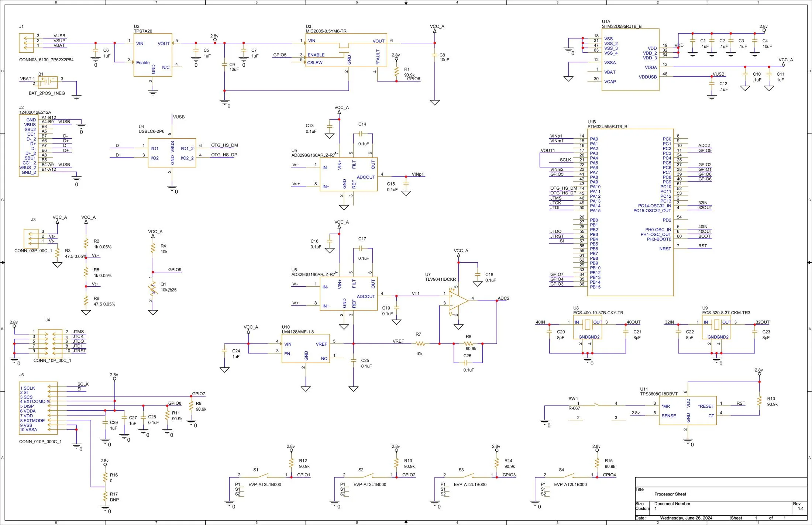Click the *FAULT pin name on U3
This screenshot has height=525, width=812.
pos(378,57)
